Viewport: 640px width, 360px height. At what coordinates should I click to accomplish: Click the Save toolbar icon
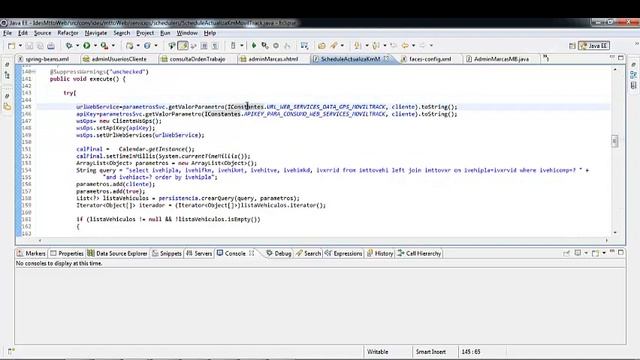(29, 46)
